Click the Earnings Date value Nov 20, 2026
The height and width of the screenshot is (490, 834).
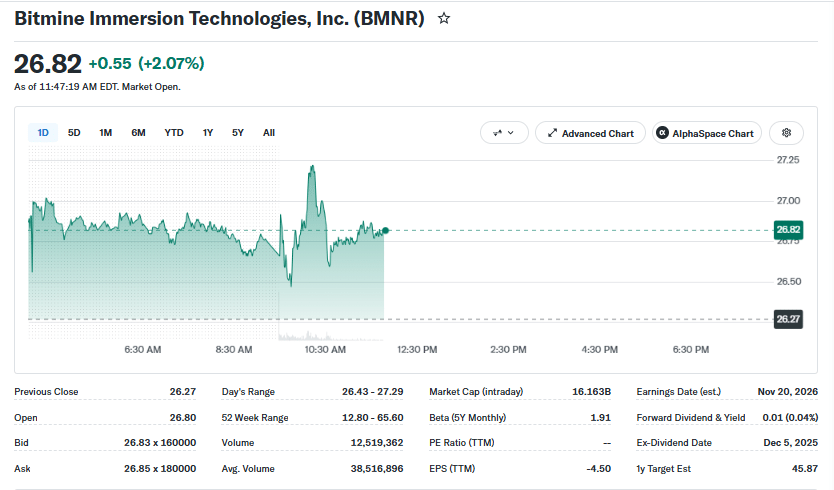coord(788,392)
